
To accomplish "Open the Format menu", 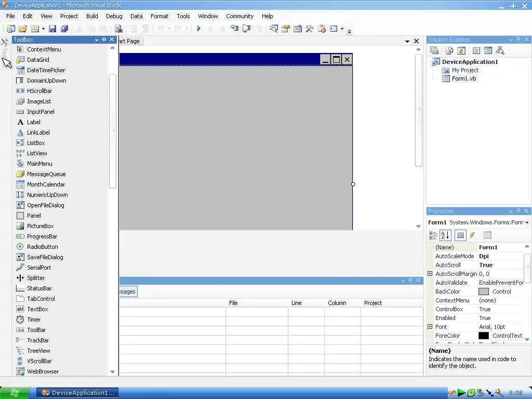I will pyautogui.click(x=159, y=16).
